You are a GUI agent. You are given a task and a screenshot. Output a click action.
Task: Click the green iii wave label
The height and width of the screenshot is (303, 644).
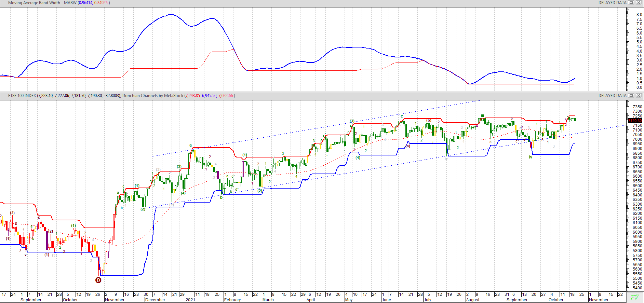click(482, 115)
